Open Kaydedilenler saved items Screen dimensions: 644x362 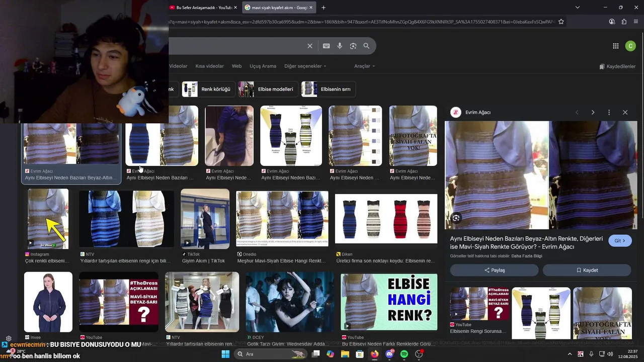point(617,66)
